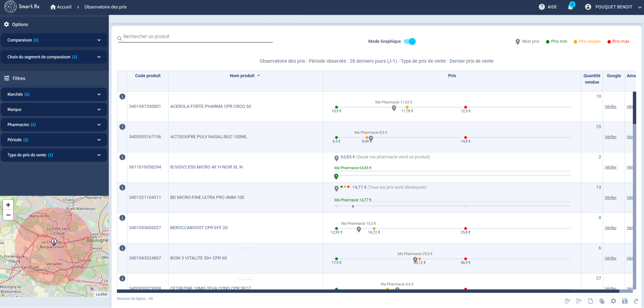Toggle the Prix min legend entry
644x308 pixels.
pyautogui.click(x=556, y=41)
